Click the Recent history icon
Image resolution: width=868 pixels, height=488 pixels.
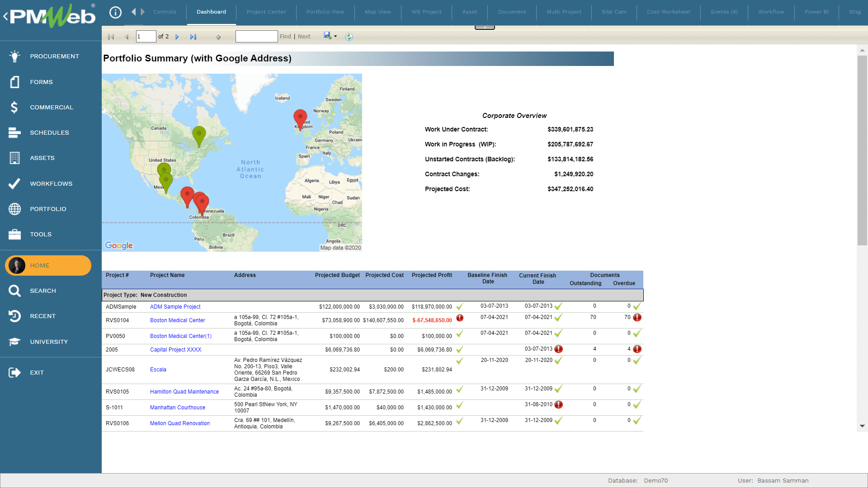[14, 316]
